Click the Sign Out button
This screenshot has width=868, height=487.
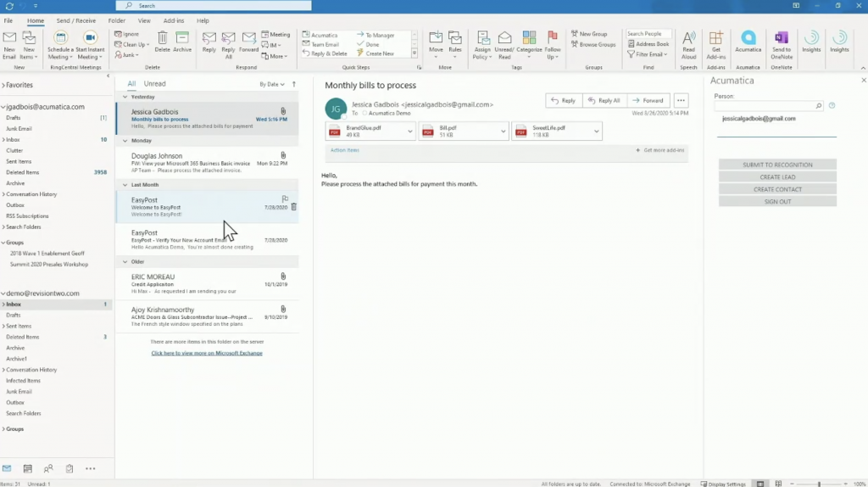point(777,202)
